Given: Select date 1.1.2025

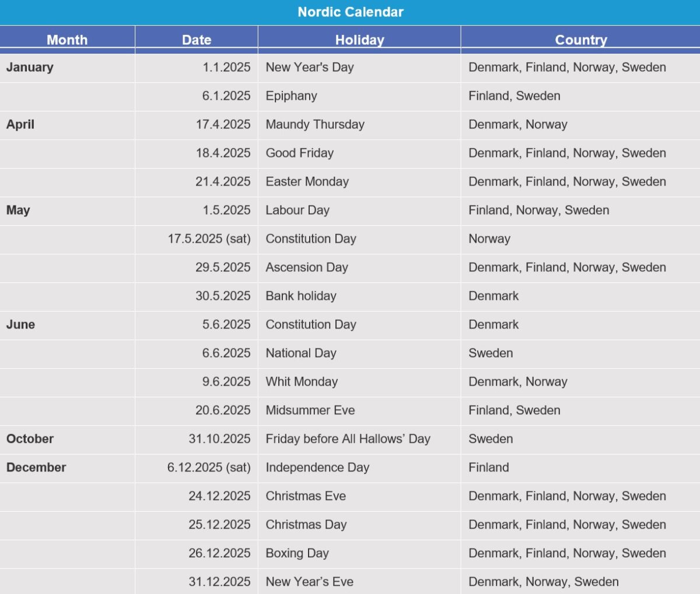Looking at the screenshot, I should [226, 67].
